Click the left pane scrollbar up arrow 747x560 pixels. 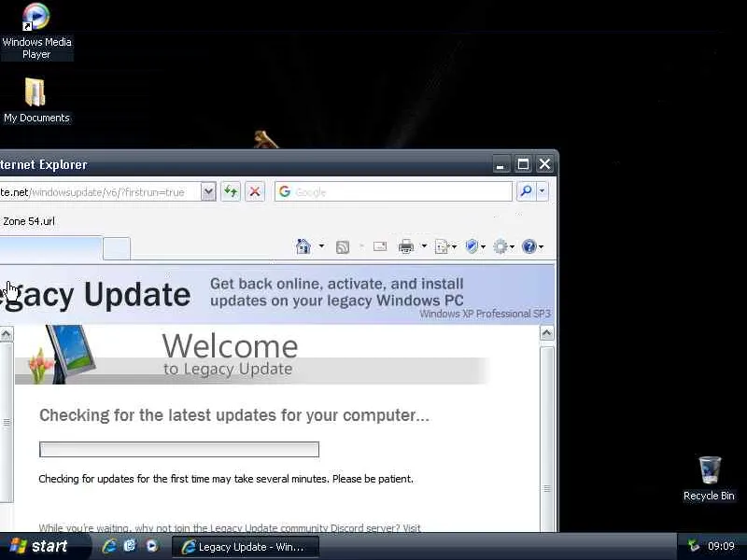coord(7,334)
